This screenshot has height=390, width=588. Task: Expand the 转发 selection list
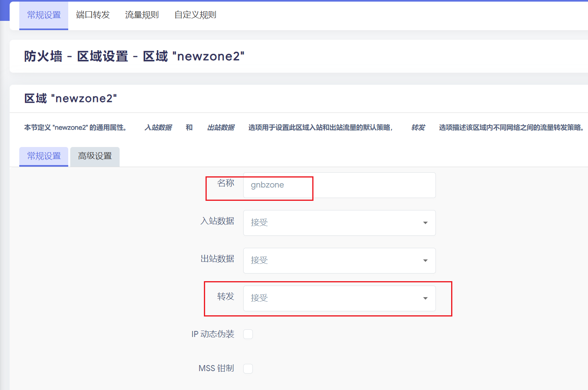(339, 298)
